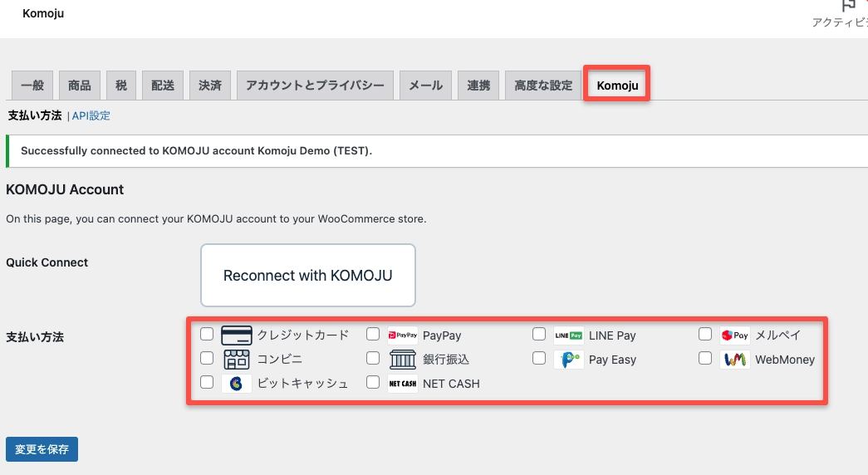
Task: Click the 変更を保存 save button
Action: coord(42,449)
